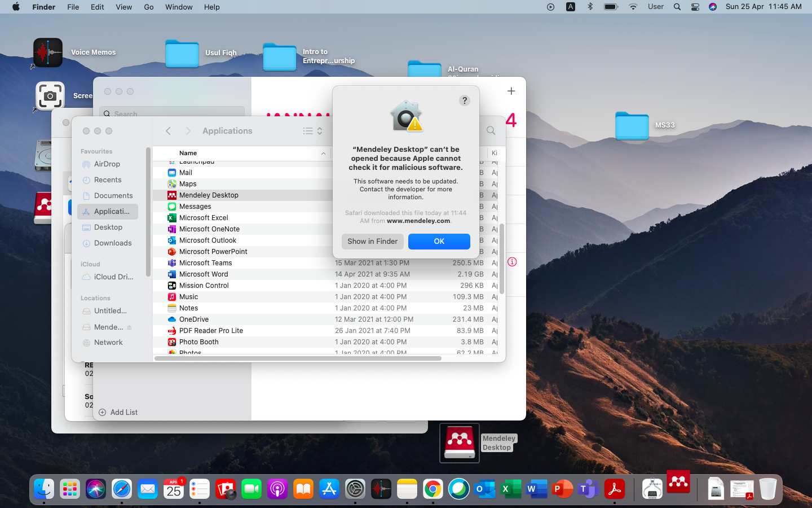Click Add List in the background window
The width and height of the screenshot is (812, 508).
(x=118, y=413)
